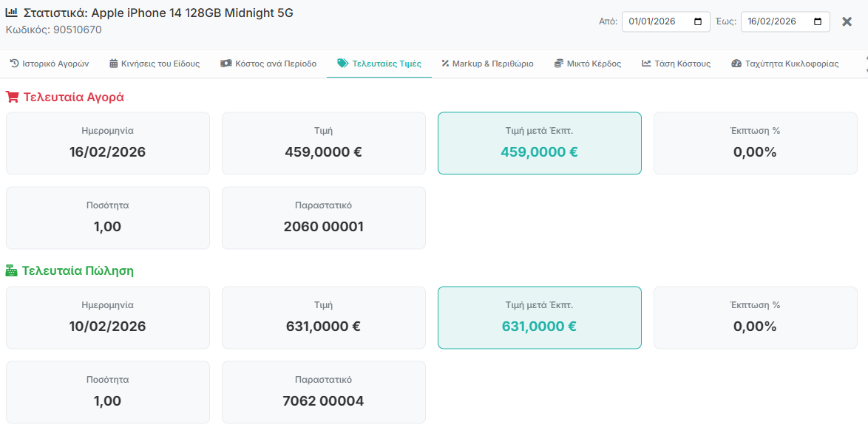Open the Έως date calendar picker
The width and height of the screenshot is (868, 430).
[818, 21]
